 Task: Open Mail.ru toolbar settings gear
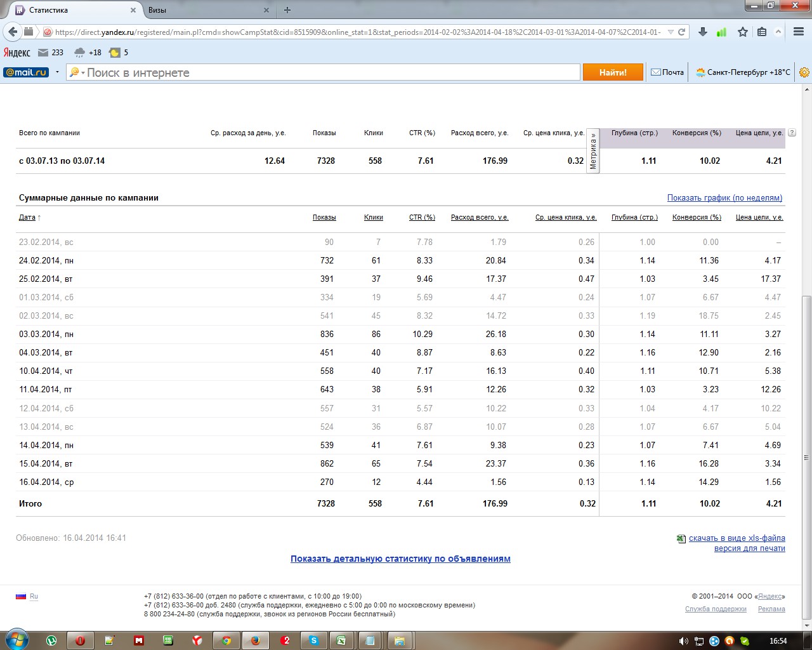804,72
